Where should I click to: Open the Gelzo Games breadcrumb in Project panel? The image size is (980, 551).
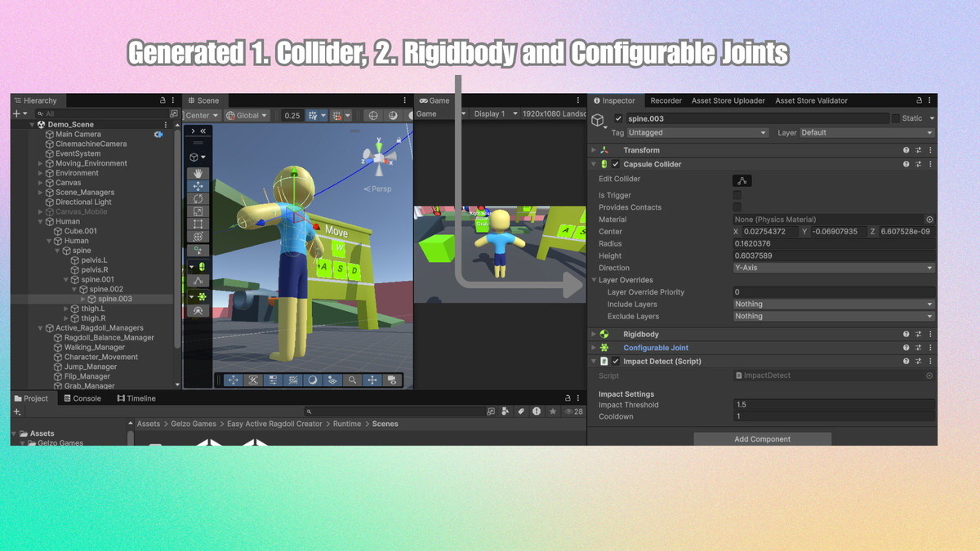(x=192, y=424)
